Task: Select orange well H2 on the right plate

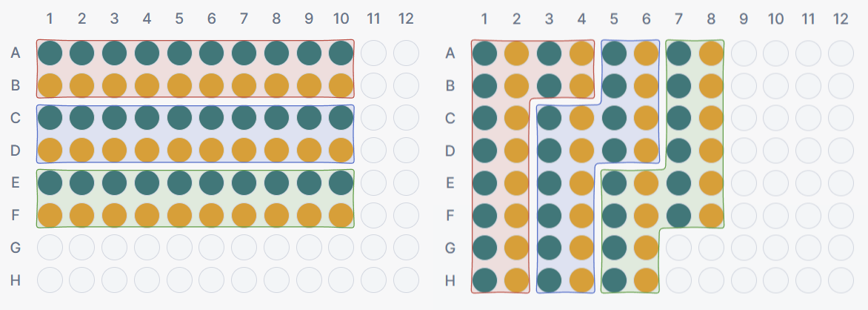Action: point(517,280)
